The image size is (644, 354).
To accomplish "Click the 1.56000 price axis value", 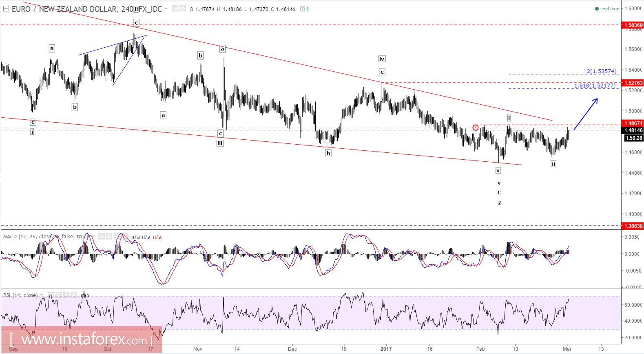I will [x=633, y=49].
